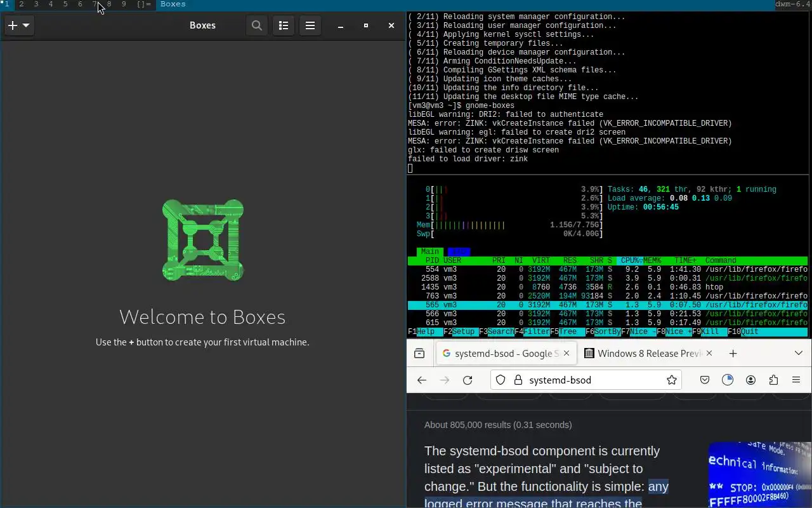The height and width of the screenshot is (508, 812).
Task: Click F9 Kill in htop
Action: (710, 331)
